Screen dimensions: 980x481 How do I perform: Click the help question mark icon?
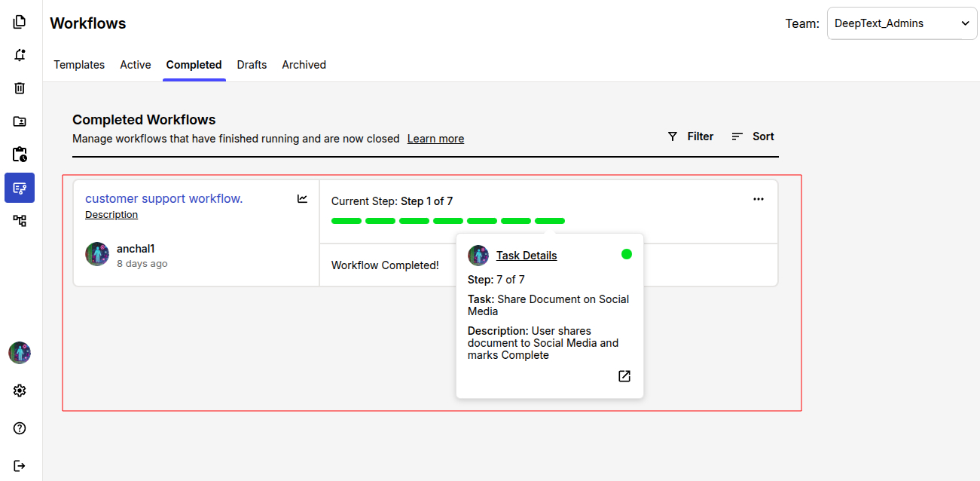[x=20, y=428]
